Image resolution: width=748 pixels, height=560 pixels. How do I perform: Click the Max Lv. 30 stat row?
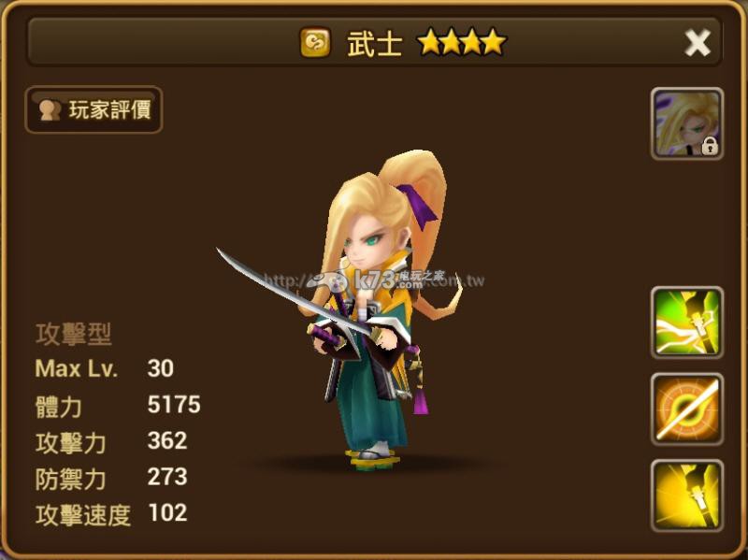(x=105, y=368)
